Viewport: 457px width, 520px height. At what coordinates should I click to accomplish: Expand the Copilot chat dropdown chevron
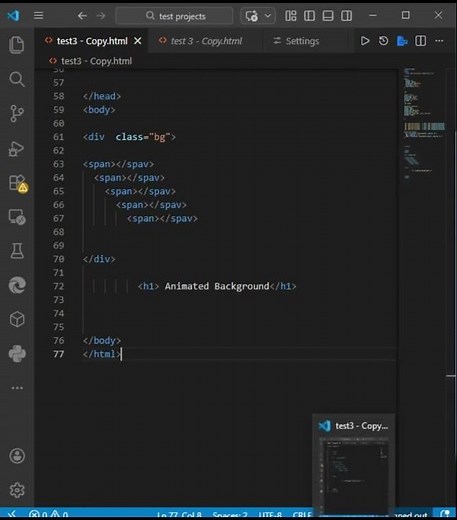(x=268, y=16)
